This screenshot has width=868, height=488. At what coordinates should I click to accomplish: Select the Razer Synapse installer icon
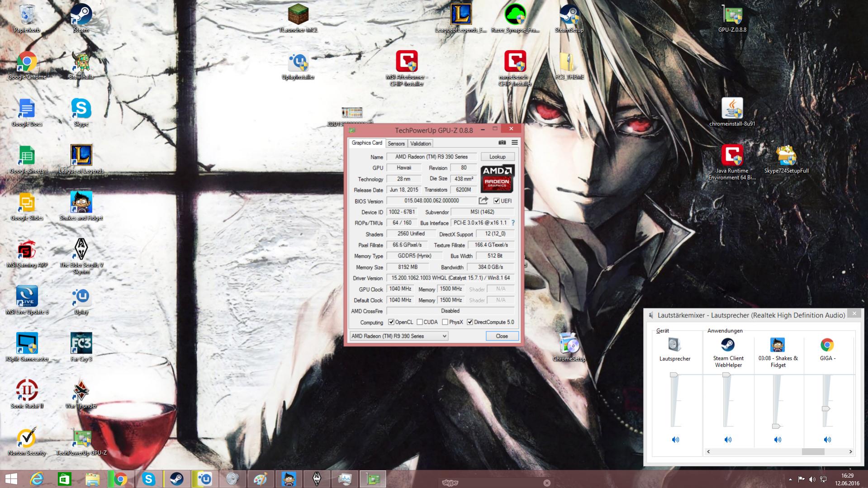pos(515,18)
